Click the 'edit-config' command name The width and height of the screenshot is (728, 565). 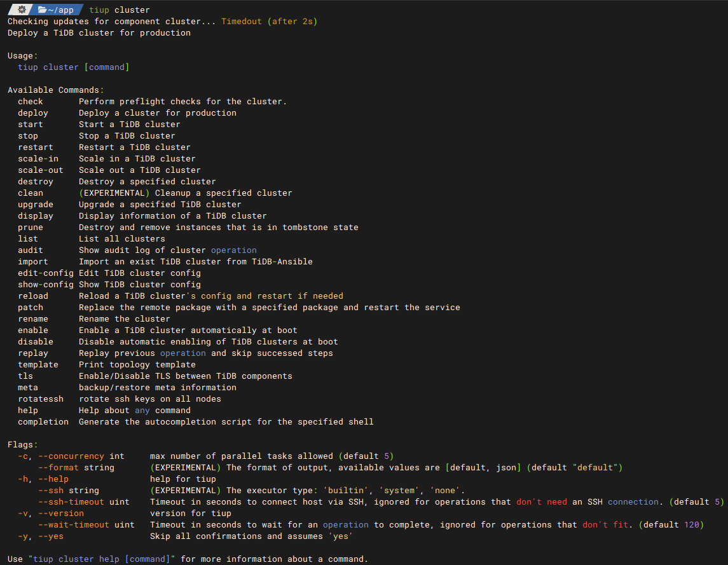(x=46, y=273)
